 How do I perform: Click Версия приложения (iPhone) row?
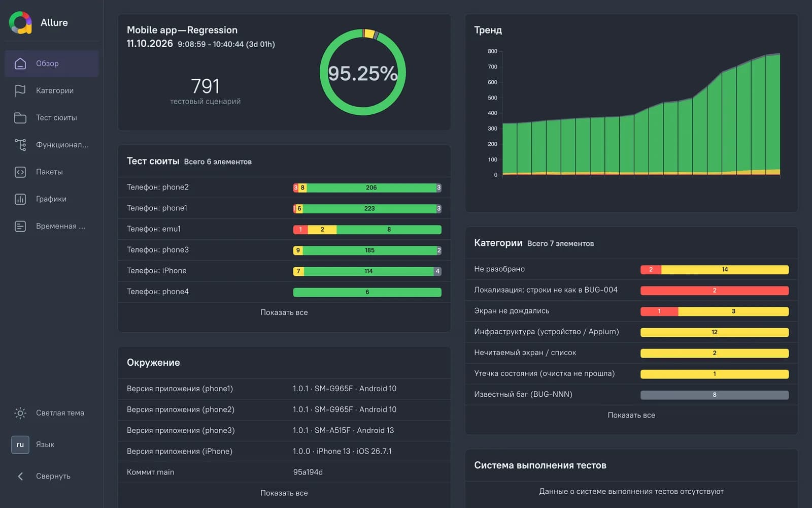[x=284, y=451]
